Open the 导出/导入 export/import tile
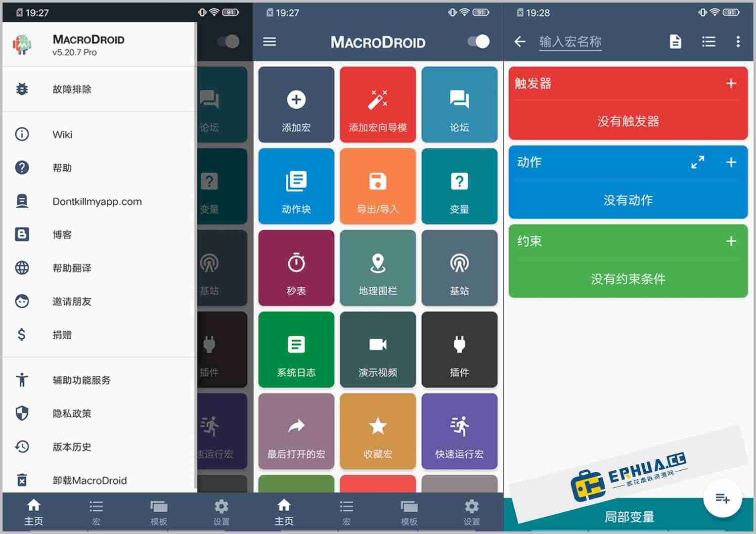The height and width of the screenshot is (534, 756). click(x=378, y=186)
